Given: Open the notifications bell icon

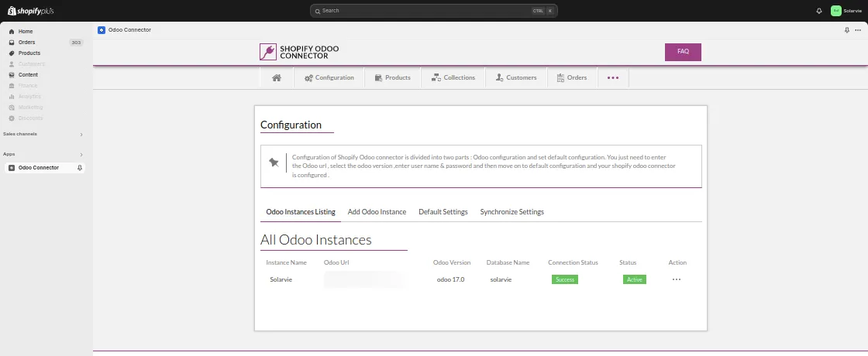Looking at the screenshot, I should (819, 11).
